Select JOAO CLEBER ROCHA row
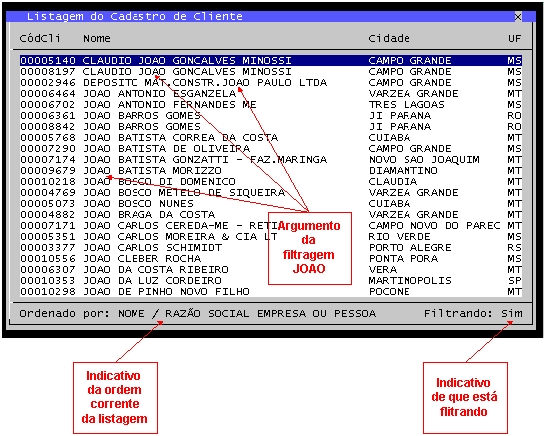The image size is (547, 436). (271, 258)
